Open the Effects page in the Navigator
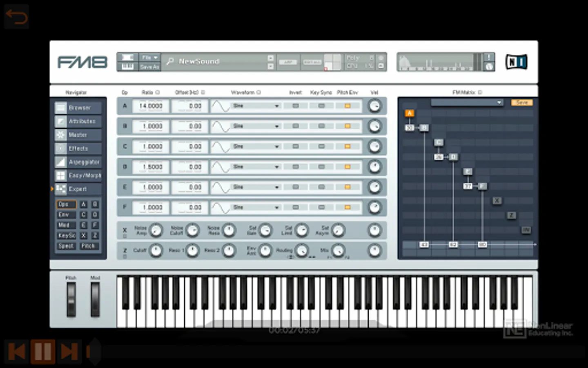This screenshot has width=588, height=368. [x=78, y=148]
